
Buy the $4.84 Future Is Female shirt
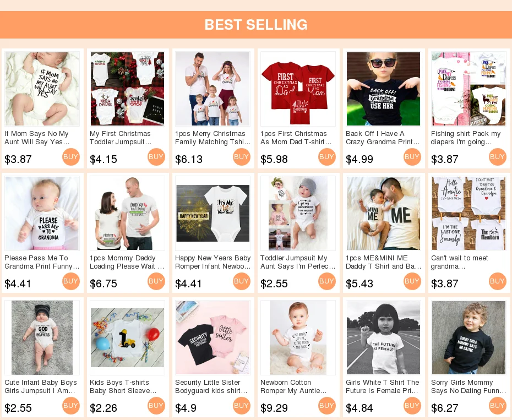pos(412,406)
